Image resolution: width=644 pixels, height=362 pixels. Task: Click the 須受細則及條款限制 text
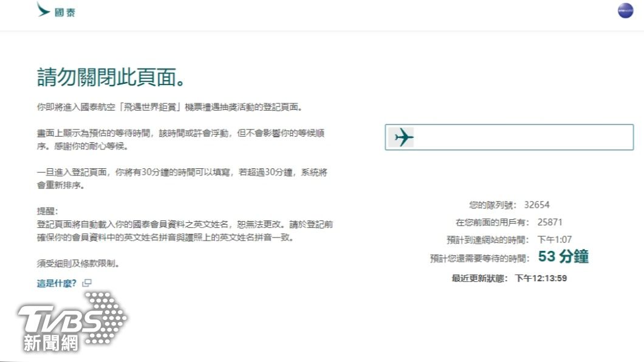tap(78, 264)
